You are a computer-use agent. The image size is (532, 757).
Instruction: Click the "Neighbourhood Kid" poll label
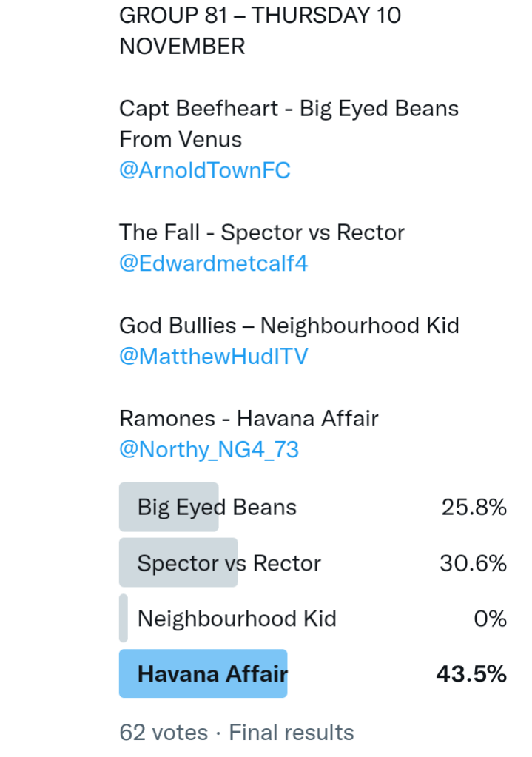point(237,619)
